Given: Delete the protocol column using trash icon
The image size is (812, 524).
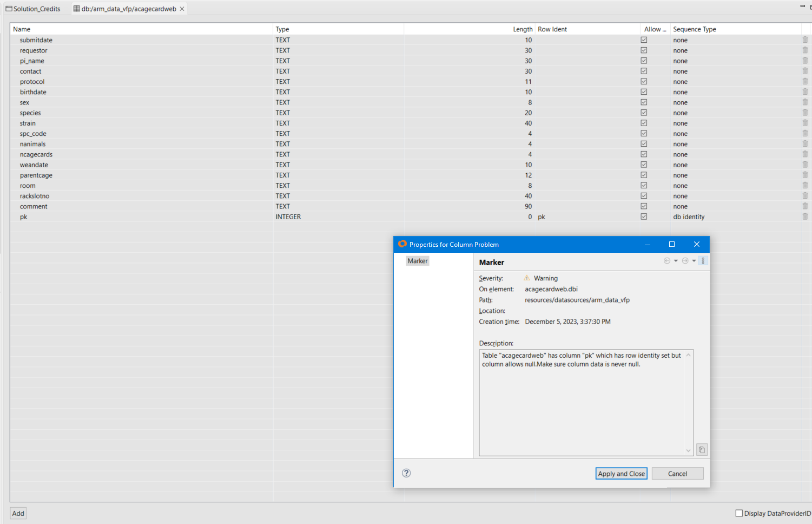Looking at the screenshot, I should tap(805, 82).
